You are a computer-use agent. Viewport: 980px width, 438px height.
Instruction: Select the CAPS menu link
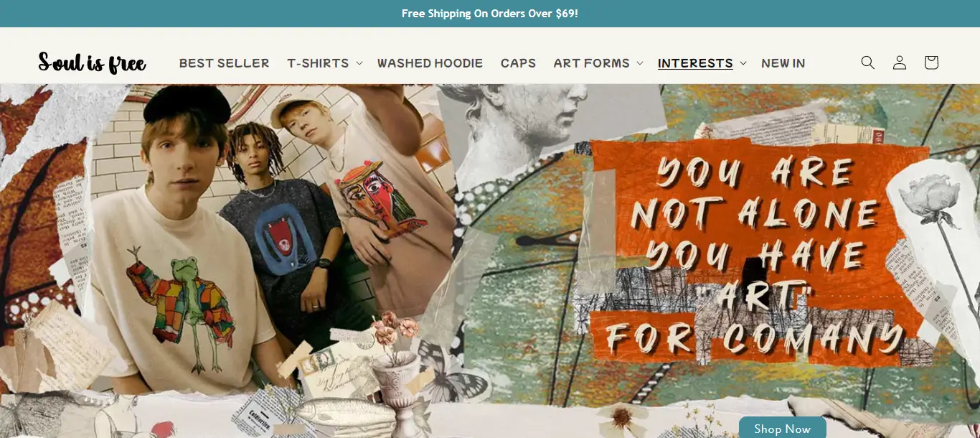pos(518,63)
